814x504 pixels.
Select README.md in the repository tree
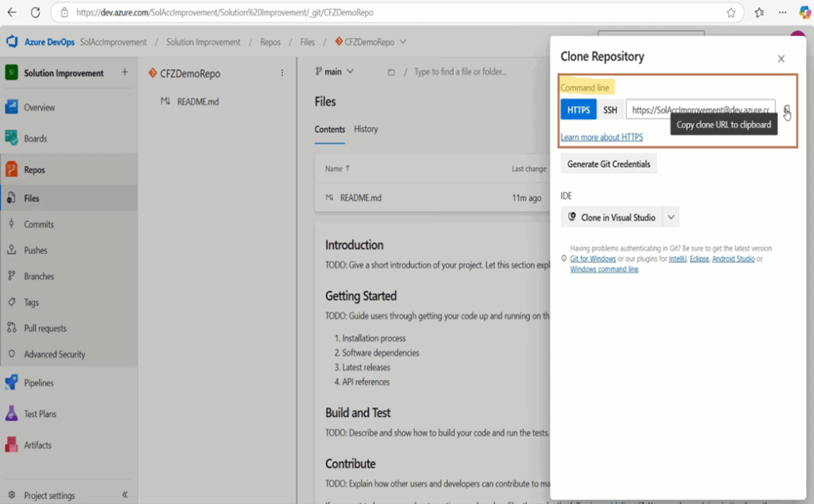pos(198,102)
